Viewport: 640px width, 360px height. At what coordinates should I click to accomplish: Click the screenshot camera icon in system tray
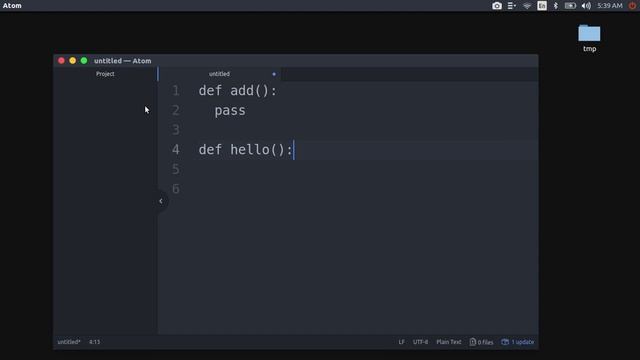pos(497,6)
